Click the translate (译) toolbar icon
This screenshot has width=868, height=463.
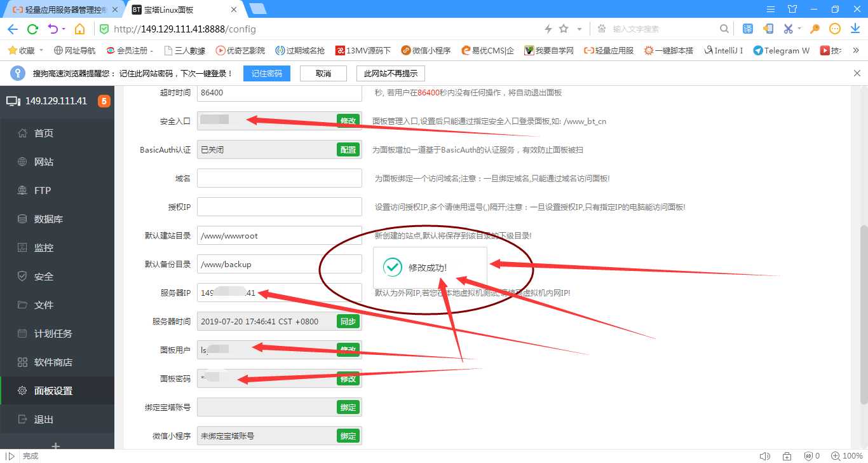coord(748,29)
